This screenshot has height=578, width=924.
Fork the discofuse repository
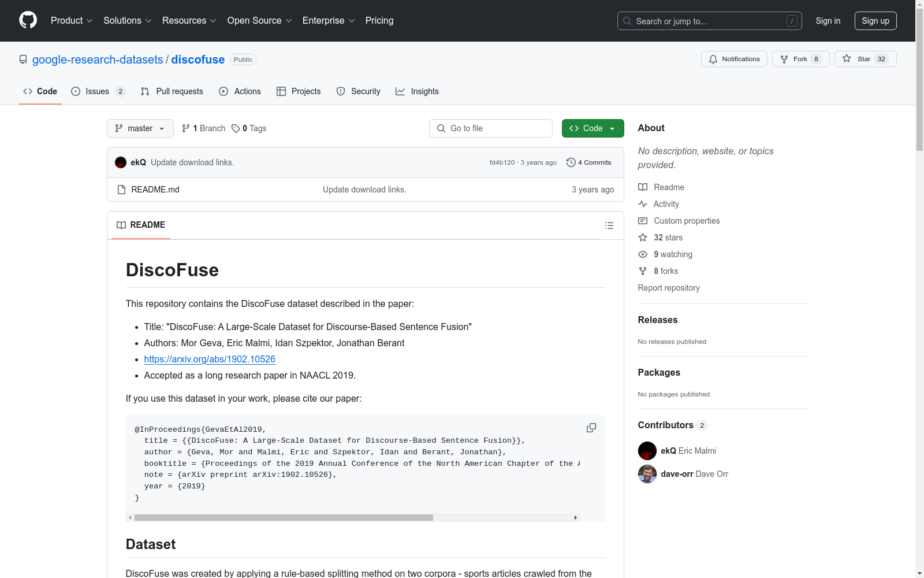[x=800, y=59]
